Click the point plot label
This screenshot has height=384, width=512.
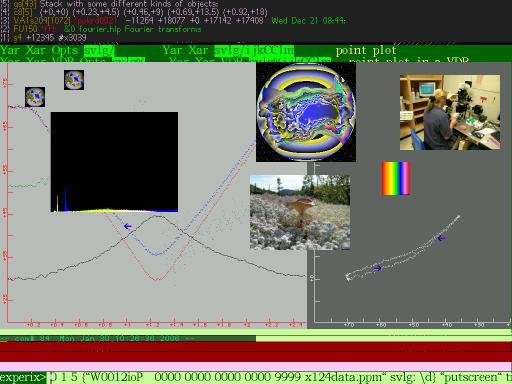366,50
